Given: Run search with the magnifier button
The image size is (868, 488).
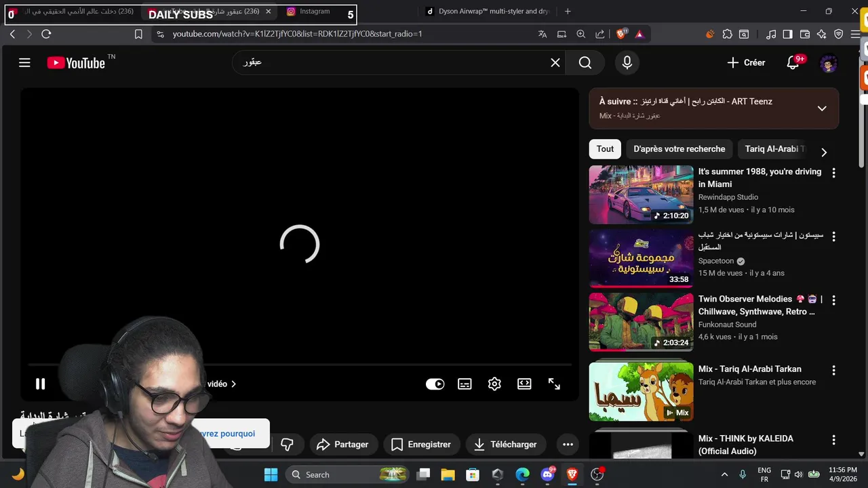Looking at the screenshot, I should (x=585, y=63).
